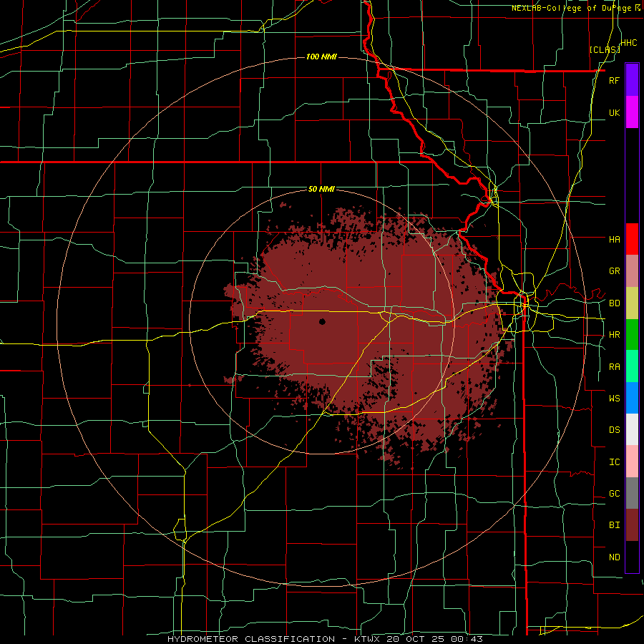Select the GR pinkish legend swatch

[632, 270]
